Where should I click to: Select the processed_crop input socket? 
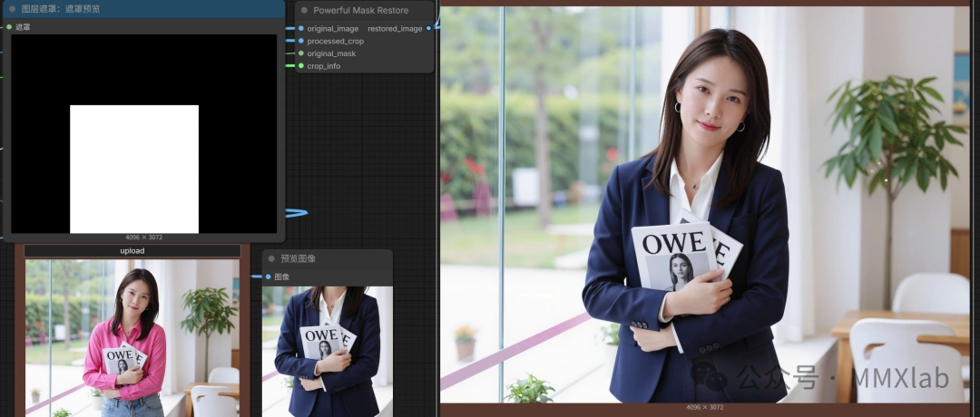coord(300,41)
